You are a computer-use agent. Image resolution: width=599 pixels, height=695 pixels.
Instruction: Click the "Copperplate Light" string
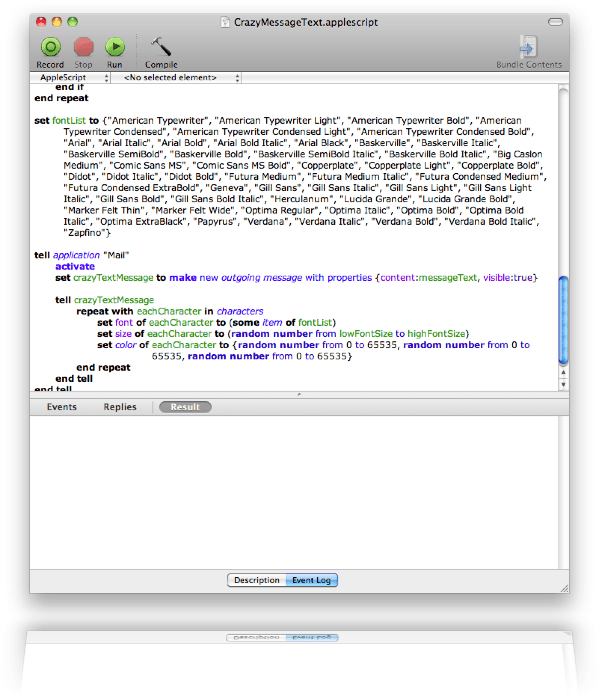tap(407, 165)
